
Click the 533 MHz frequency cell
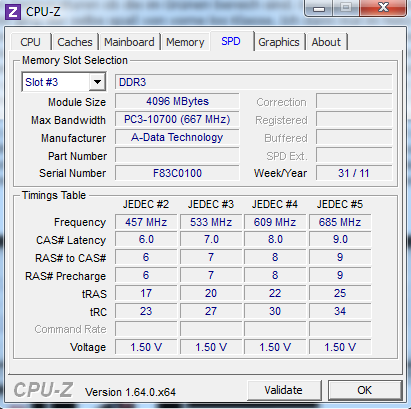click(211, 222)
